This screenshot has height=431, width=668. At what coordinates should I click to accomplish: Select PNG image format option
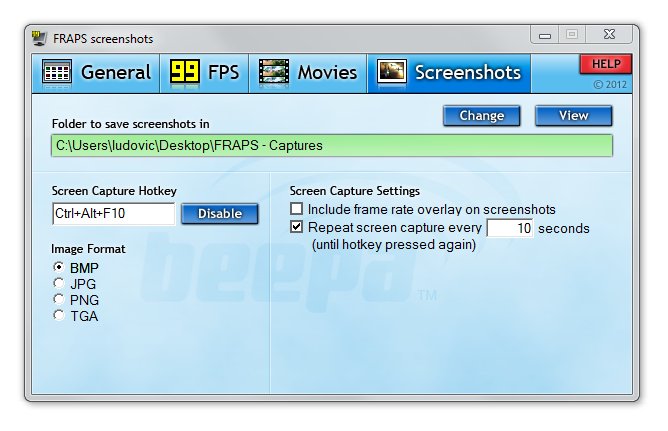(x=59, y=299)
